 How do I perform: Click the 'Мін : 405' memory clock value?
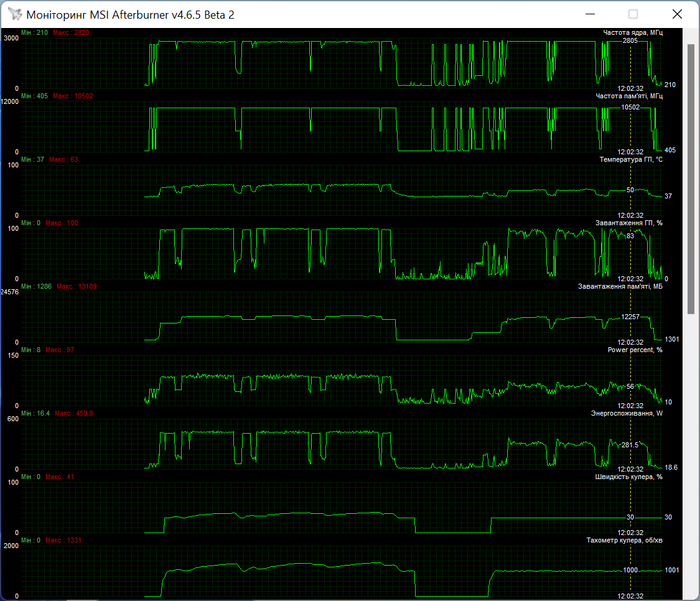point(34,96)
